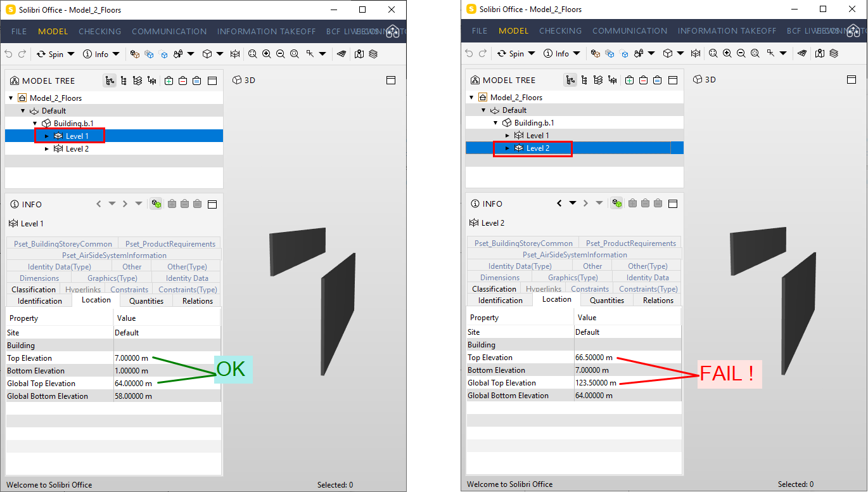
Task: Click the Back arrow in right Info panel
Action: coord(559,204)
